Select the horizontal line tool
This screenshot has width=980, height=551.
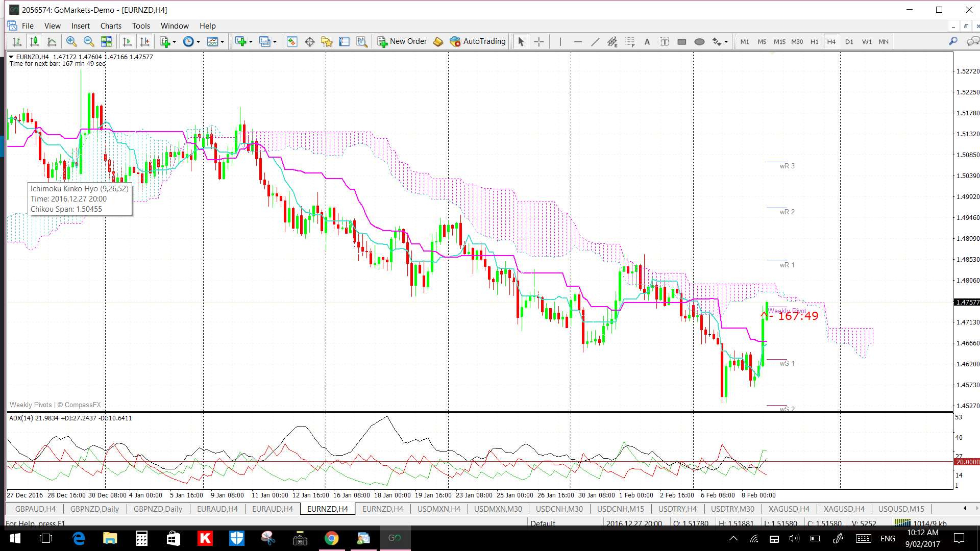click(578, 42)
